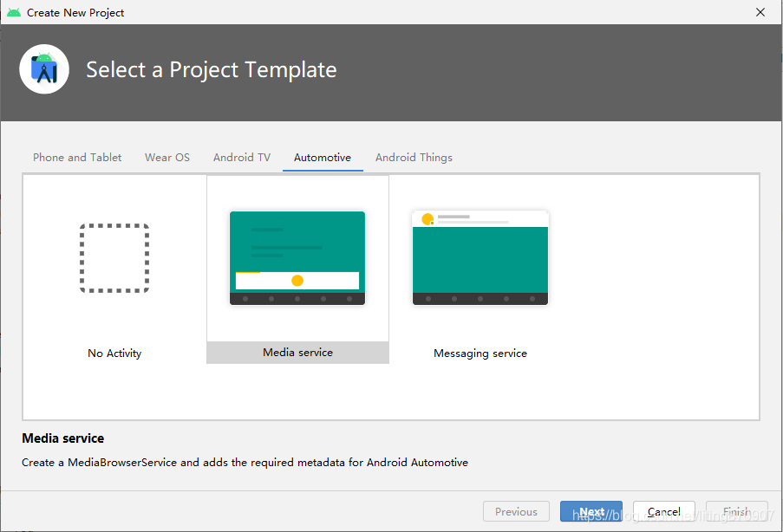This screenshot has height=532, width=783.
Task: Close the Create New Project dialog
Action: (760, 12)
